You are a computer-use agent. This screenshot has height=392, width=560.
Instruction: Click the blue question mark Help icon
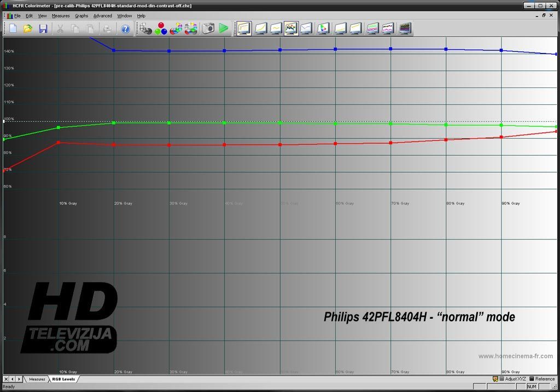[x=125, y=28]
